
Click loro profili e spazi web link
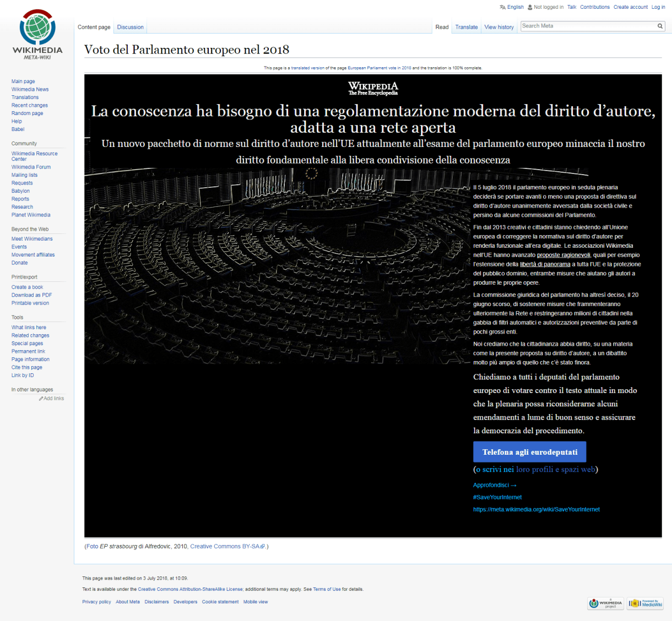556,470
